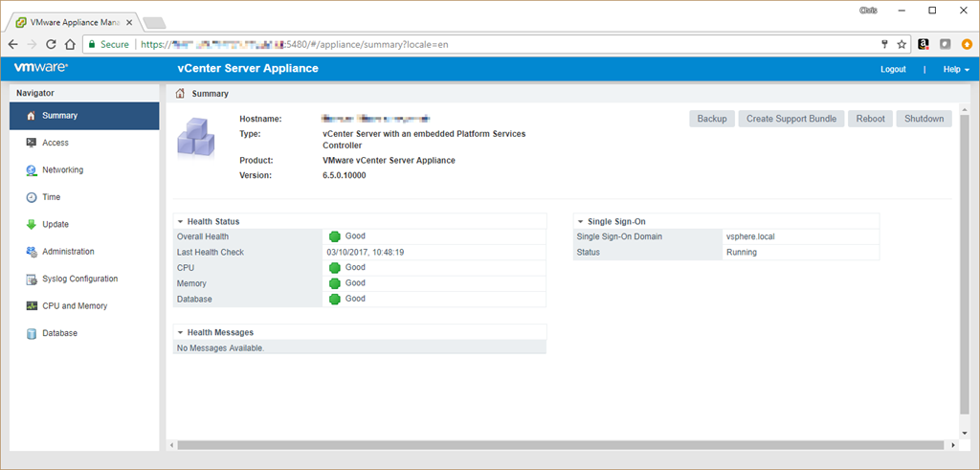Screen dimensions: 980x470
Task: Collapse the Single Sign-On section
Action: click(x=581, y=221)
